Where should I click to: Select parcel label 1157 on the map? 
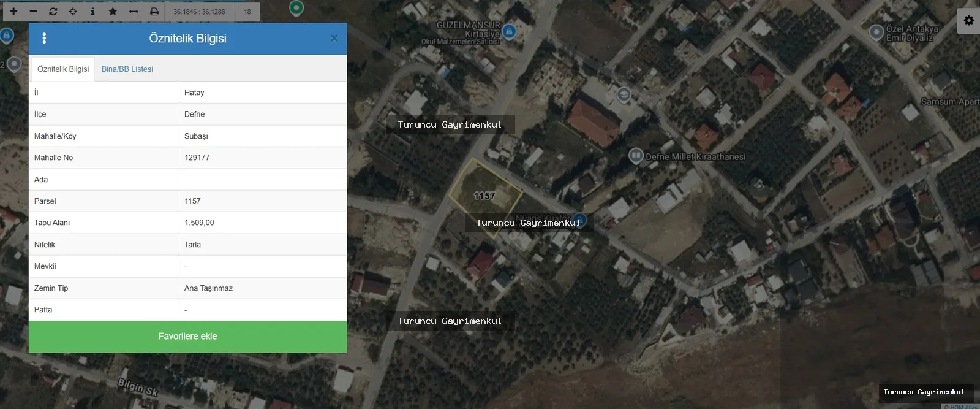click(x=484, y=196)
